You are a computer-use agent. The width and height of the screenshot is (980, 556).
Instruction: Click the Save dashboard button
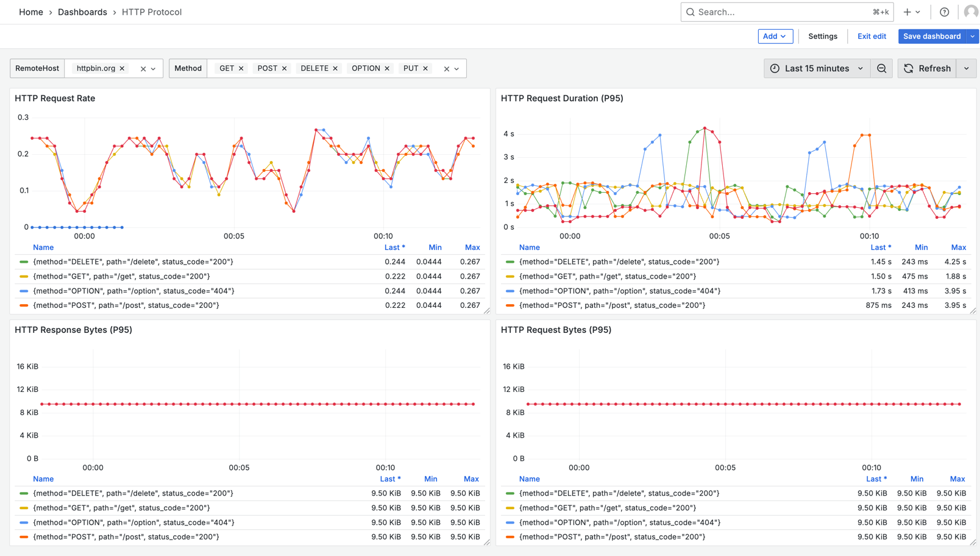point(932,36)
